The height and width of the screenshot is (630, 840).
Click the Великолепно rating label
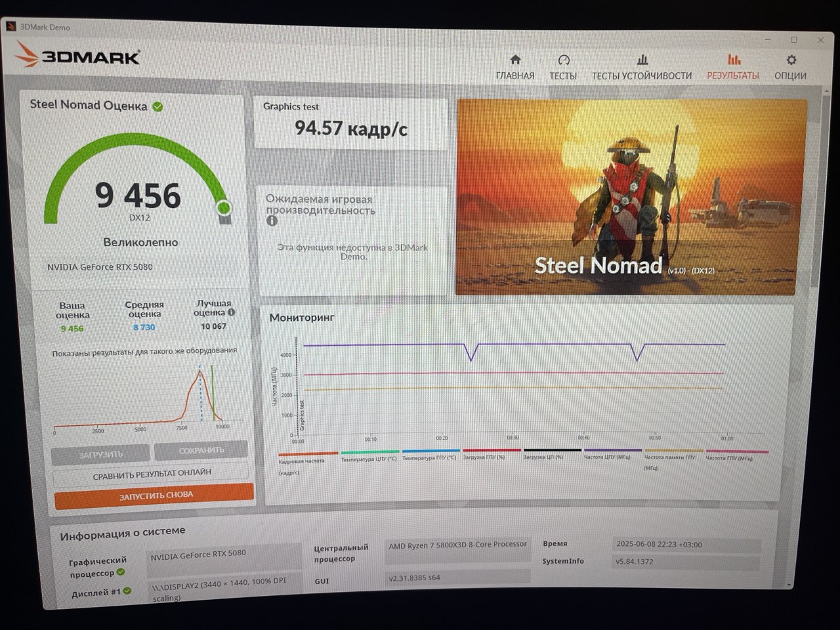pos(140,242)
